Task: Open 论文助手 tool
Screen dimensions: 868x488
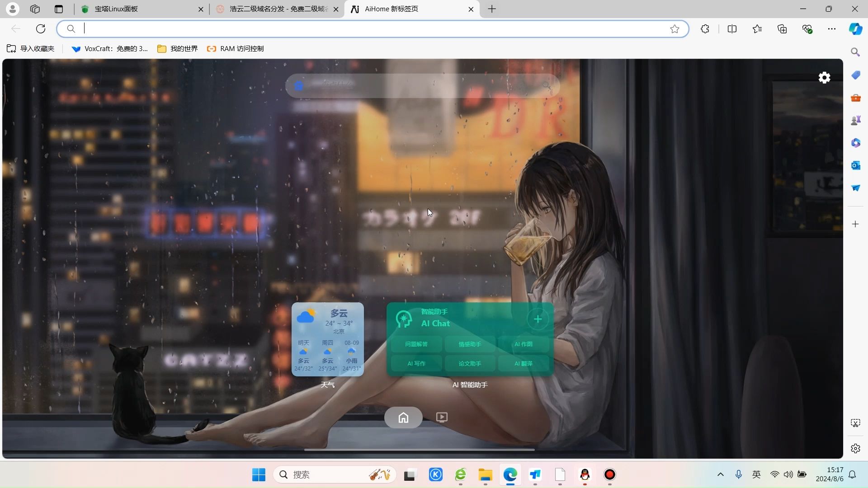Action: 470,363
